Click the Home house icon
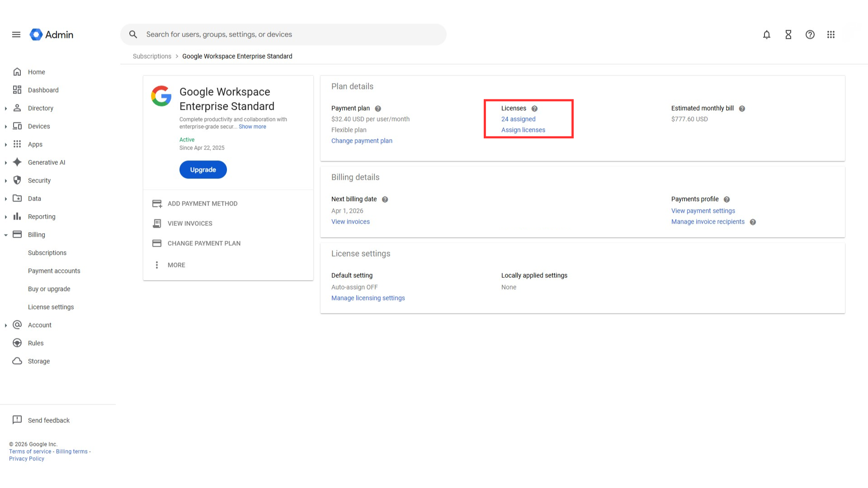The image size is (868, 488). click(x=17, y=72)
